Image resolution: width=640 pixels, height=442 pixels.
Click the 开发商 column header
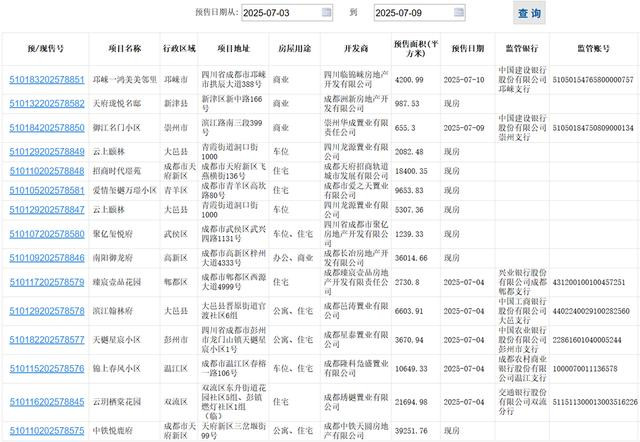pos(356,49)
